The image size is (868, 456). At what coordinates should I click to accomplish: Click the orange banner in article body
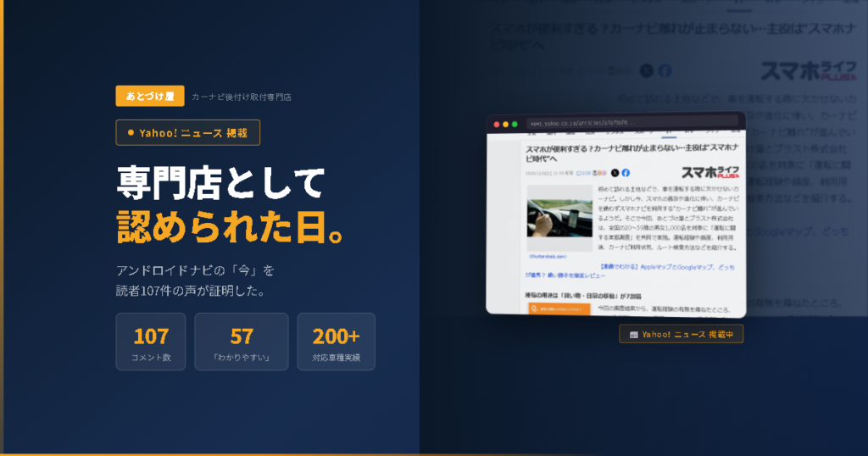tap(559, 309)
